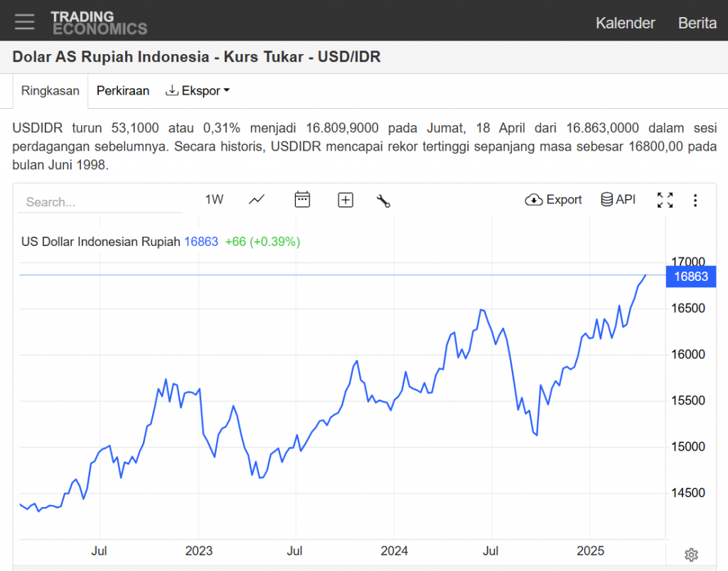Enter fullscreen chart mode

(x=665, y=200)
